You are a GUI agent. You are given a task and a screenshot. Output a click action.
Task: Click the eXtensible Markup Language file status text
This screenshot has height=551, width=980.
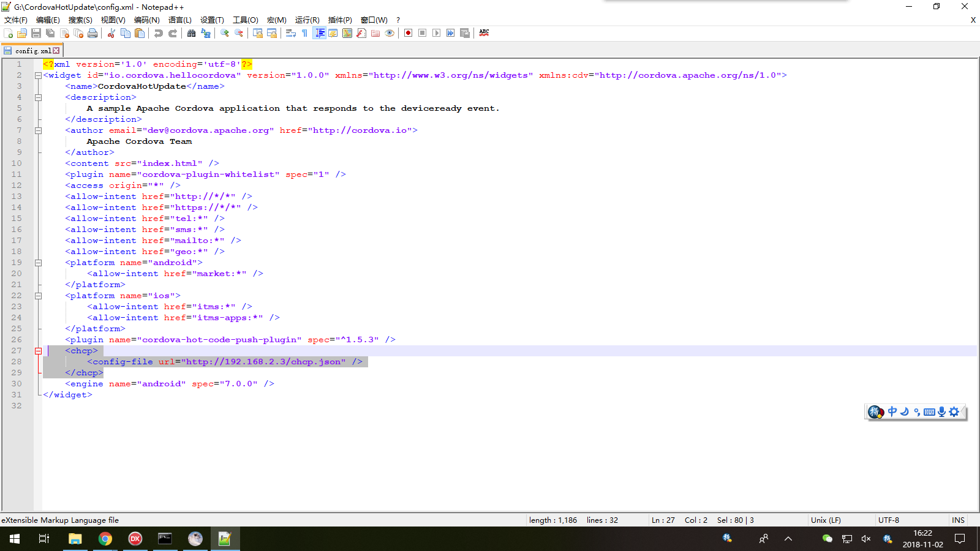pos(60,520)
